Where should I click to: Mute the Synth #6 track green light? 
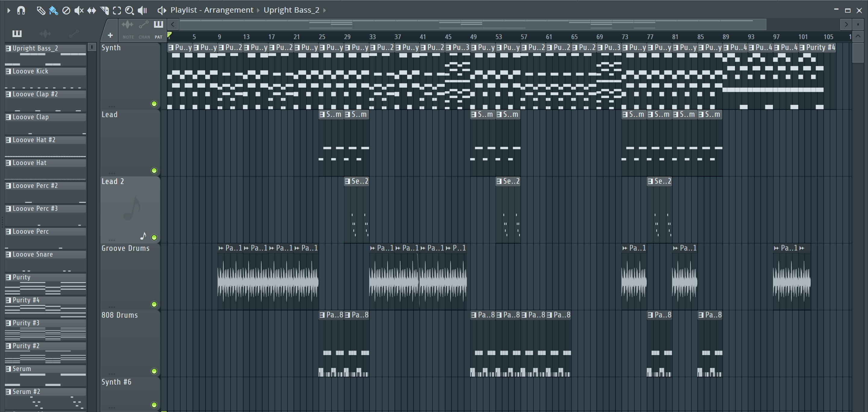(x=154, y=404)
